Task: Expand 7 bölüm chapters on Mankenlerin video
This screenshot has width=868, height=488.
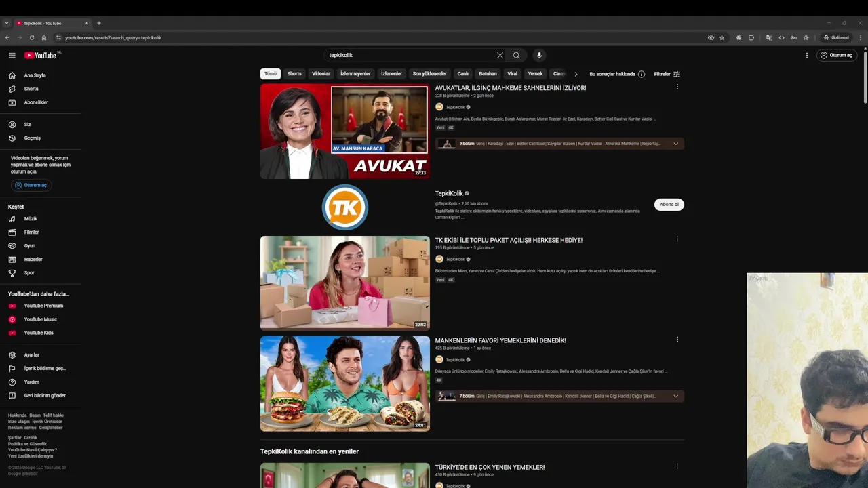Action: coord(675,396)
